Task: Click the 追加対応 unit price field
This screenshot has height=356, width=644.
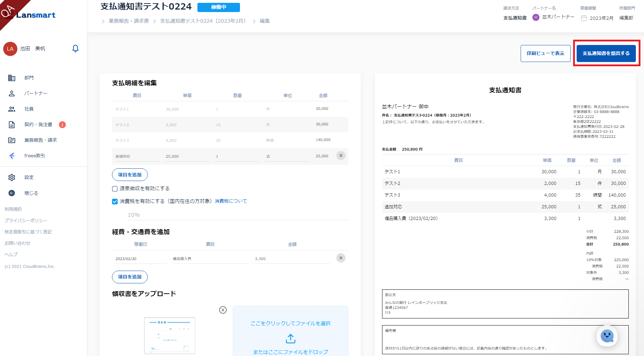Action: [x=187, y=156]
